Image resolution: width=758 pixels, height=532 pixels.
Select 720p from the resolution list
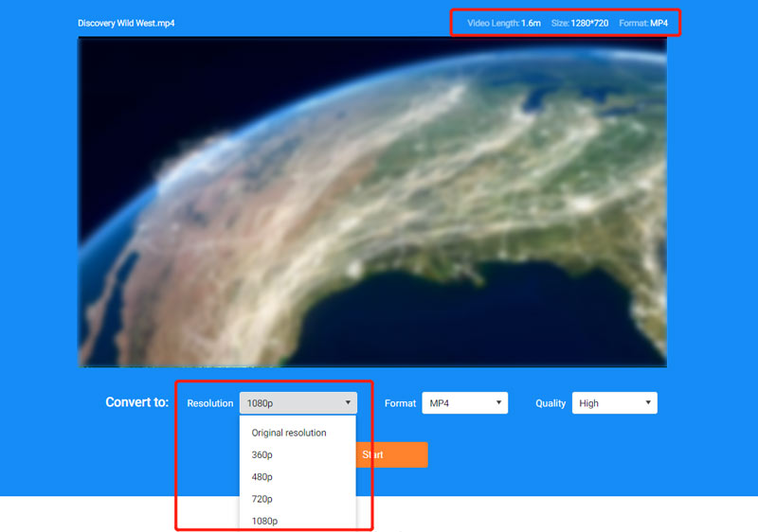click(262, 499)
